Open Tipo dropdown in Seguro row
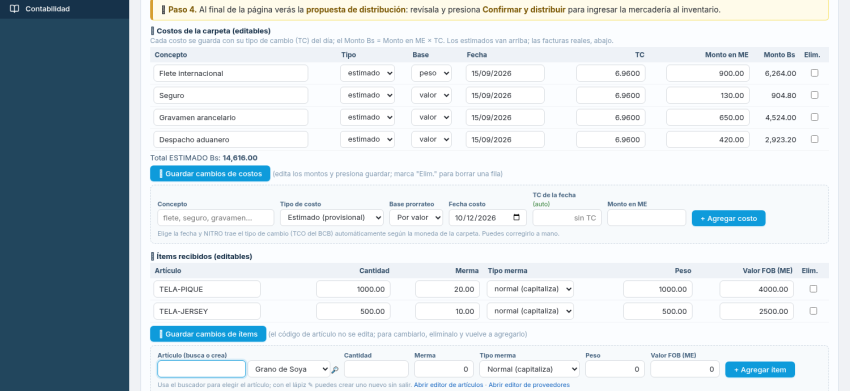Screen dimensions: 850x391 [x=368, y=95]
